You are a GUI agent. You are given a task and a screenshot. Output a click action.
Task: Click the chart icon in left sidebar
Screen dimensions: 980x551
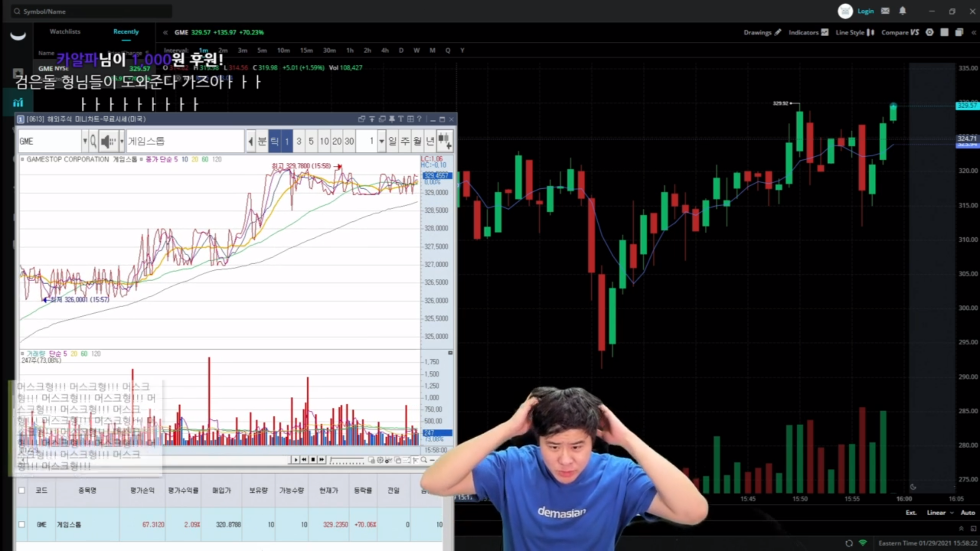tap(18, 103)
